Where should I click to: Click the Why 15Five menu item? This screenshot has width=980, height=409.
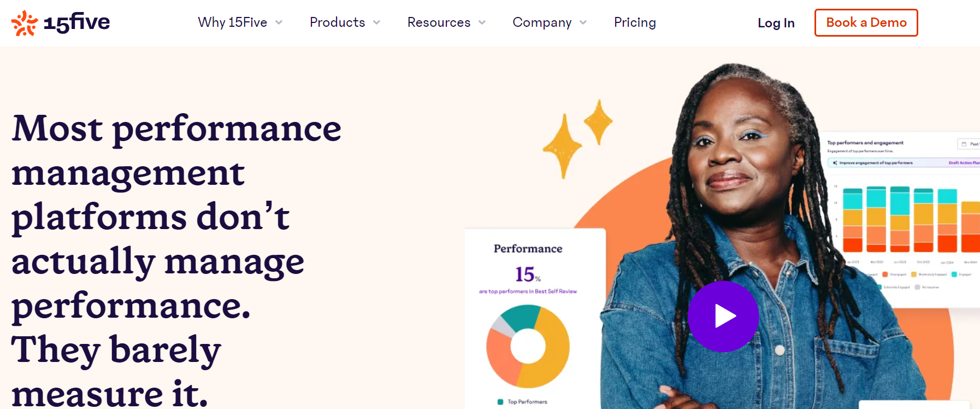click(232, 23)
